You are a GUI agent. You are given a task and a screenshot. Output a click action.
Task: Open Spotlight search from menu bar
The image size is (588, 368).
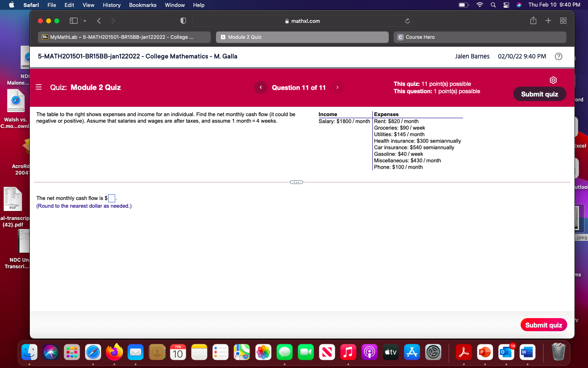click(493, 5)
